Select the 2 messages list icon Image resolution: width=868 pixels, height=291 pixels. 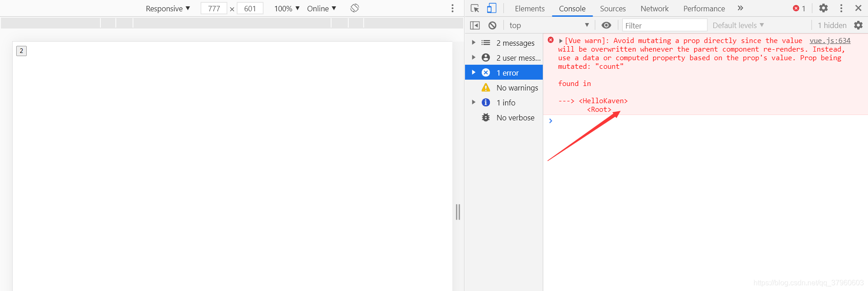486,43
